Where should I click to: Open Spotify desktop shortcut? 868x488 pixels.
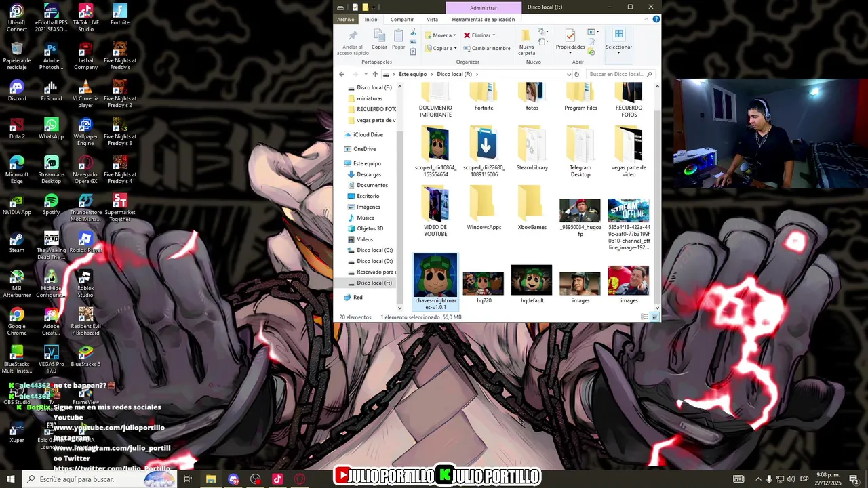click(51, 204)
